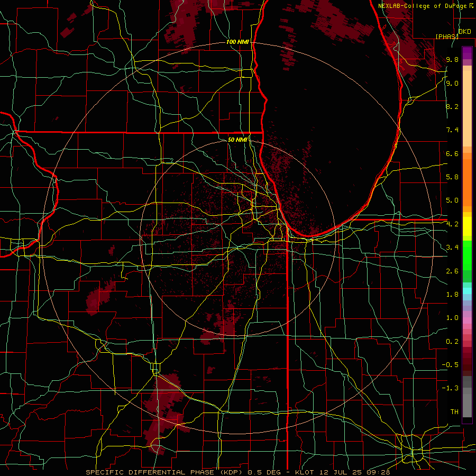The width and height of the screenshot is (476, 476).
Task: Click the 7.4 scale value
Action: (x=452, y=130)
